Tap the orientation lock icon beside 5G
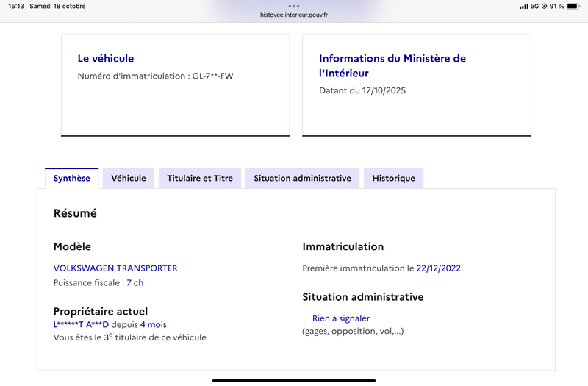 click(x=544, y=7)
